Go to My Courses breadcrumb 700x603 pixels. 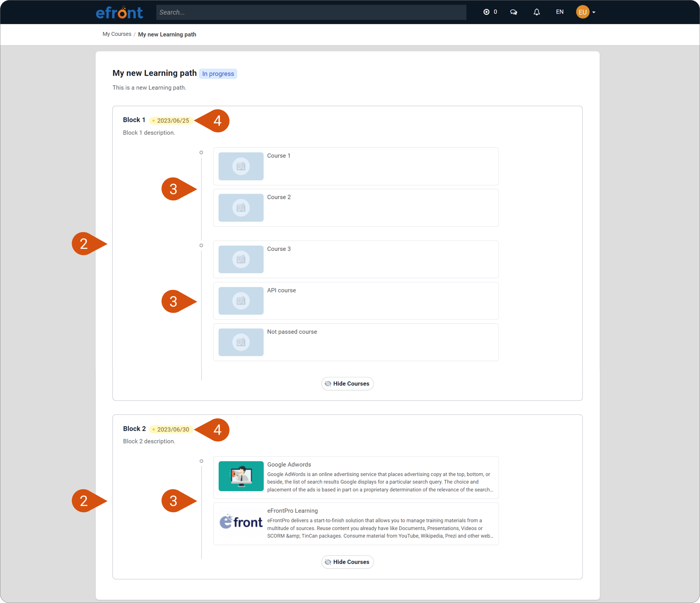coord(117,34)
